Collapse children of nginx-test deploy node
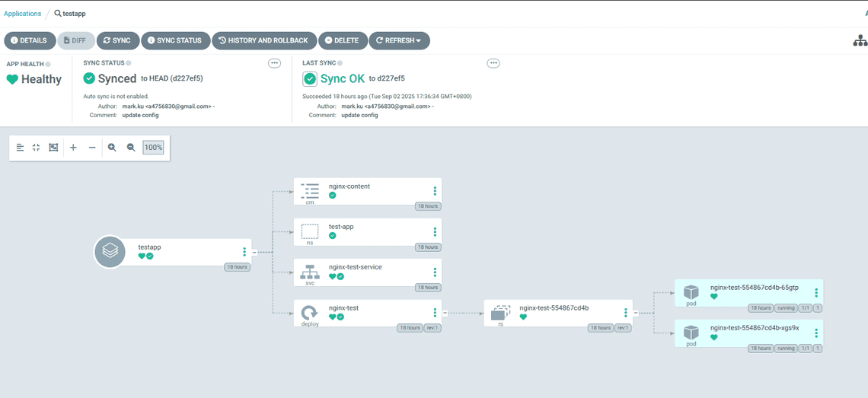The width and height of the screenshot is (868, 398). [445, 313]
